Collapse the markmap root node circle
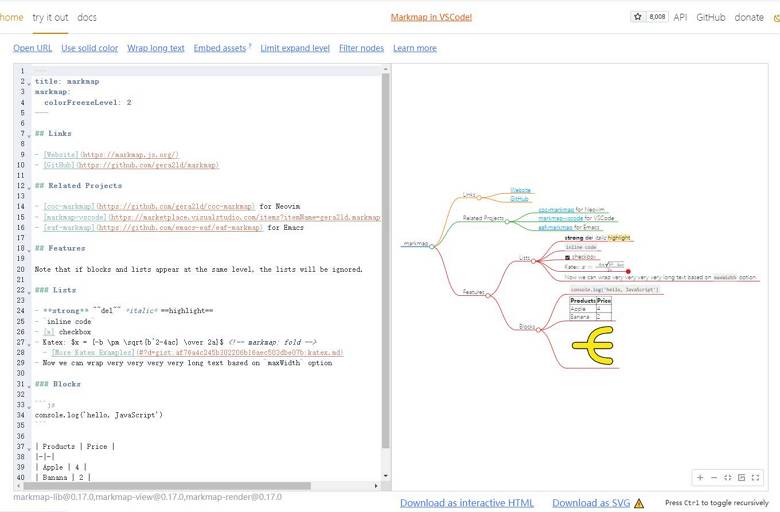Image resolution: width=780 pixels, height=512 pixels. 432,246
